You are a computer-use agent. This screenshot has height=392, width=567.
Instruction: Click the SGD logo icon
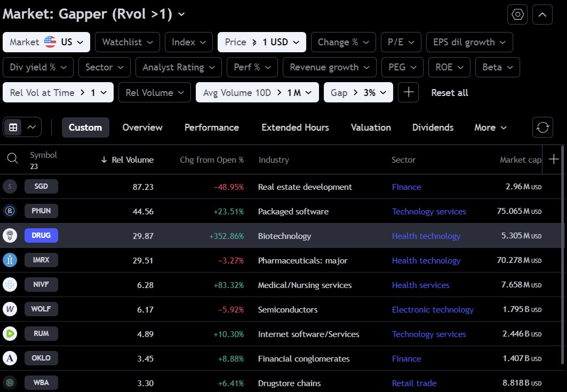pos(10,187)
